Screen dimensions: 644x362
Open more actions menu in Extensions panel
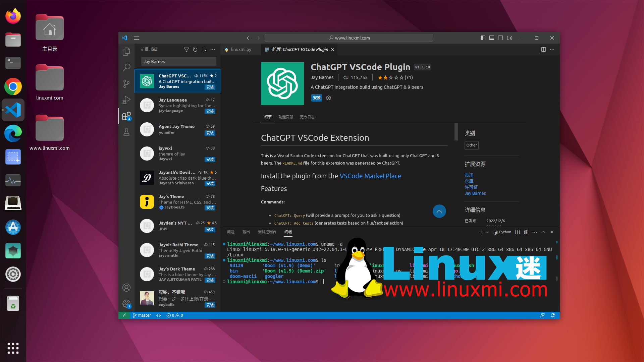pyautogui.click(x=213, y=50)
